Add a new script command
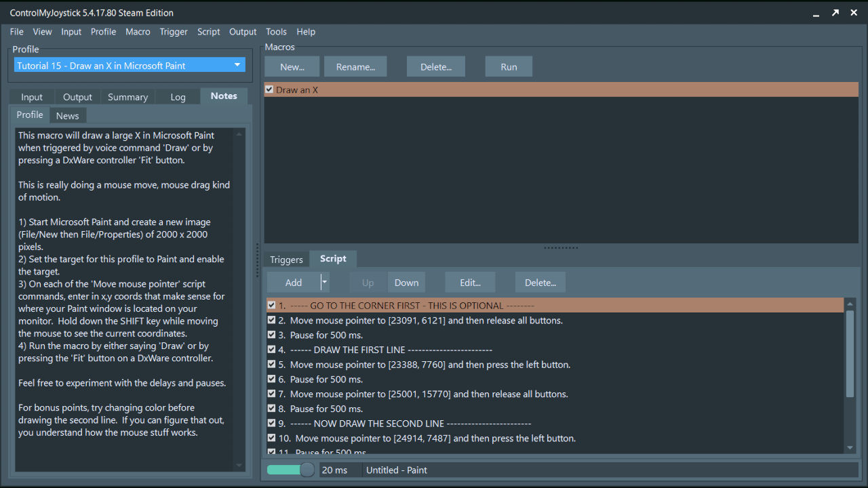The image size is (868, 488). coord(294,282)
